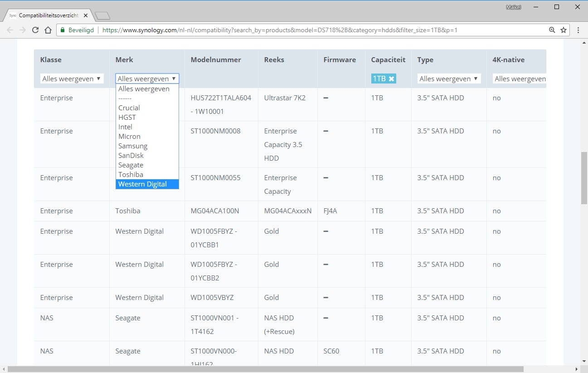This screenshot has height=373, width=588.
Task: Click the browser back arrow
Action: pyautogui.click(x=10, y=30)
